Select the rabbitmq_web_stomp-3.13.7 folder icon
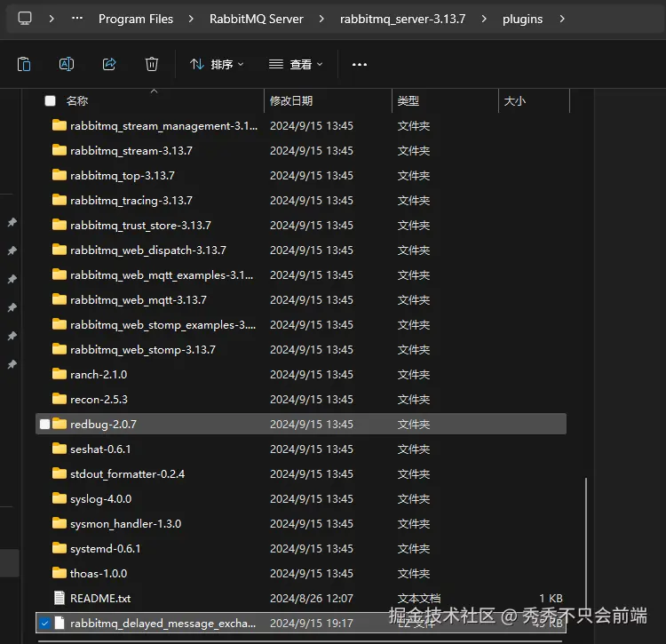 click(59, 349)
